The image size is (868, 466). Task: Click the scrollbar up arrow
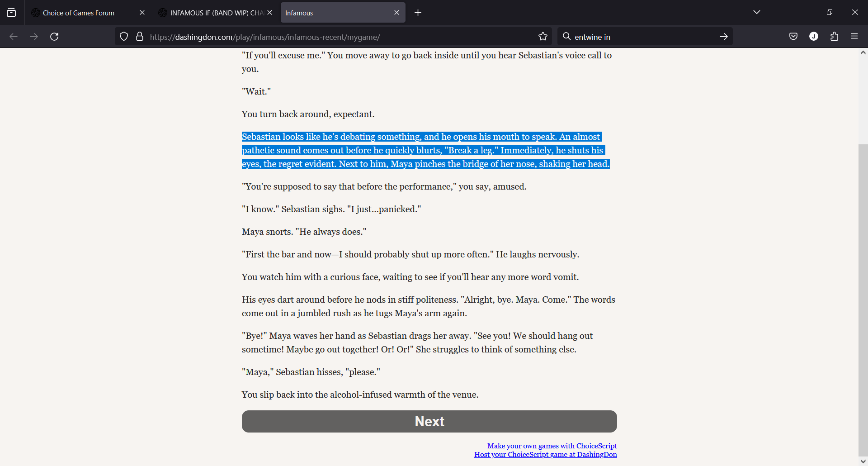(x=863, y=53)
